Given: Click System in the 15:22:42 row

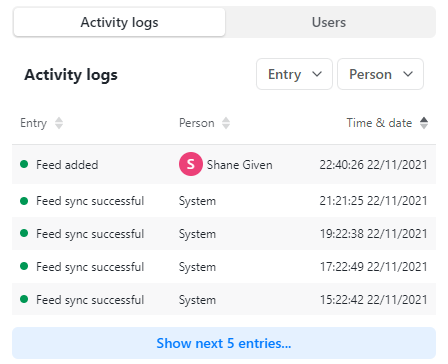Looking at the screenshot, I should point(197,300).
